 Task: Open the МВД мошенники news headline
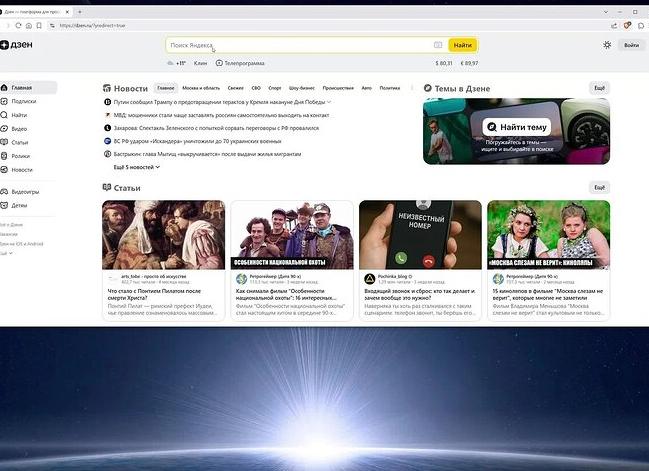pyautogui.click(x=221, y=115)
